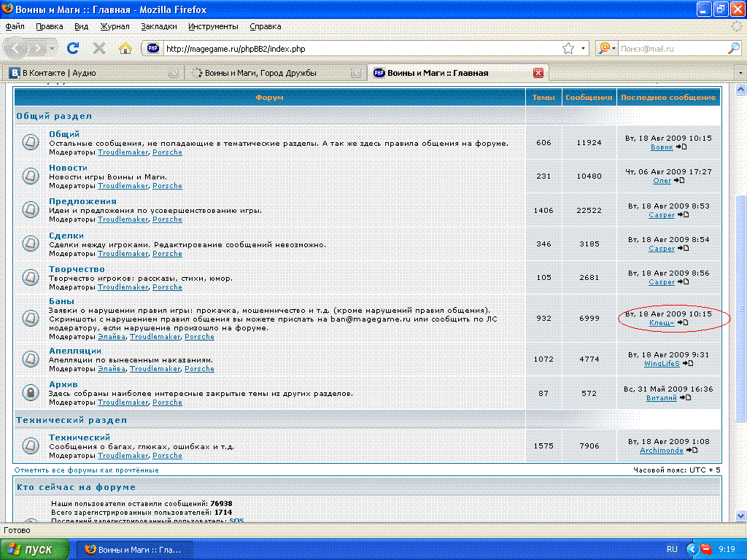The width and height of the screenshot is (747, 560).
Task: Click the forum icon beside Апелляции
Action: click(x=31, y=359)
